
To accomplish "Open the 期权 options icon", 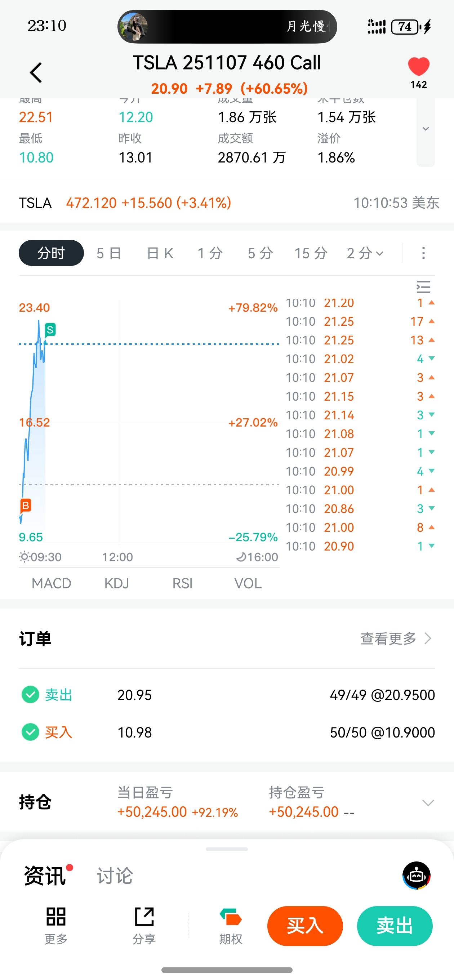I will [x=231, y=918].
